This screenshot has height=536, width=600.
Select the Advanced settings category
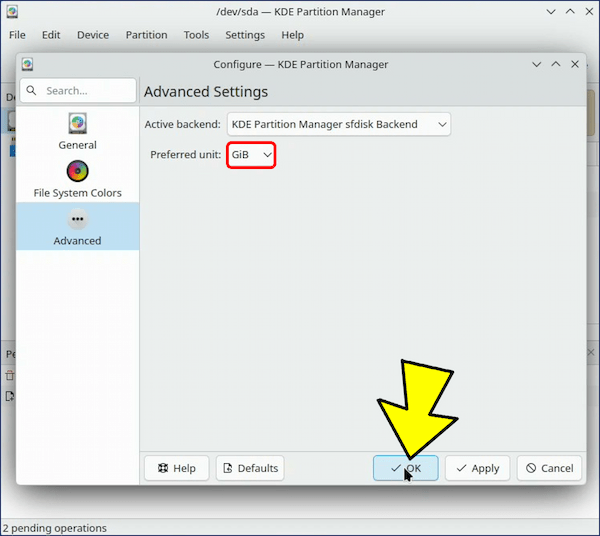[77, 226]
